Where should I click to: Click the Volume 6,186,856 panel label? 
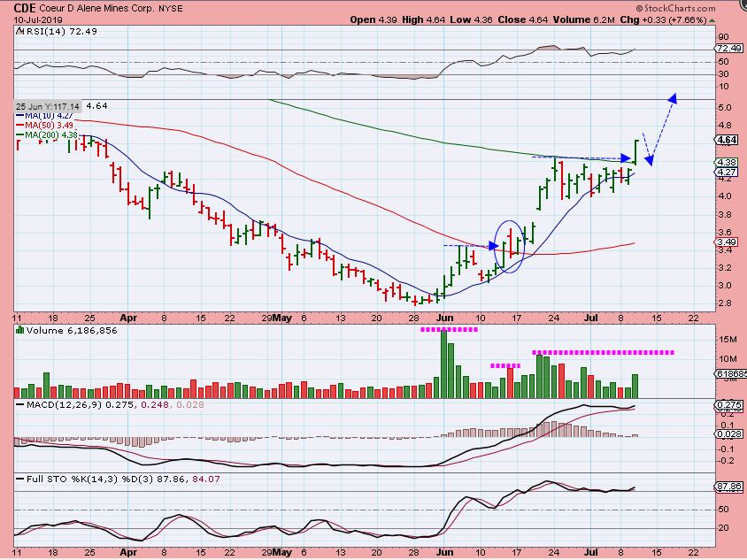tap(72, 331)
